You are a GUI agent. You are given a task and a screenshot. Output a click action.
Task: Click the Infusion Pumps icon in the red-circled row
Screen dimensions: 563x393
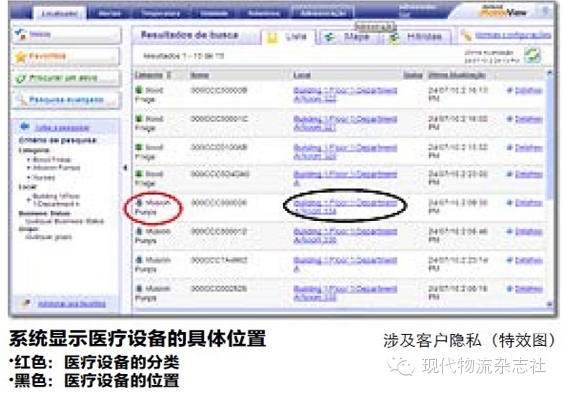(139, 203)
